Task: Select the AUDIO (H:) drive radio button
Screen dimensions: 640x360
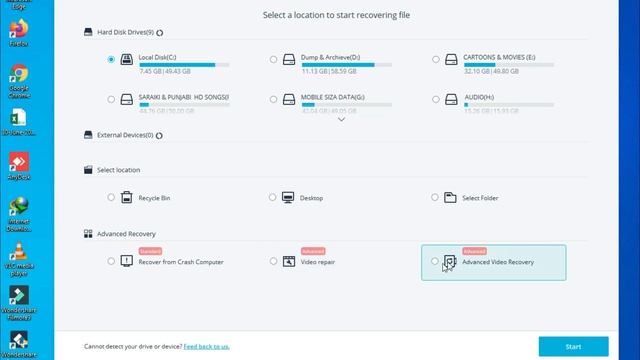Action: click(436, 99)
